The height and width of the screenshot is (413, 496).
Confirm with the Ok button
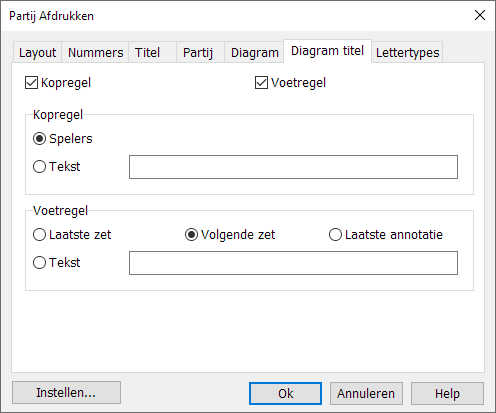click(285, 393)
